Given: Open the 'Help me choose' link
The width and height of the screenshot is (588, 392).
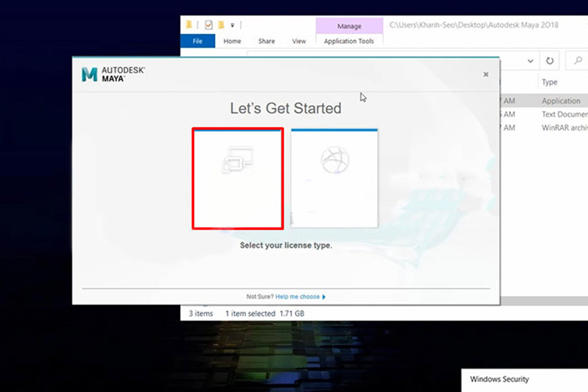Looking at the screenshot, I should coord(301,297).
